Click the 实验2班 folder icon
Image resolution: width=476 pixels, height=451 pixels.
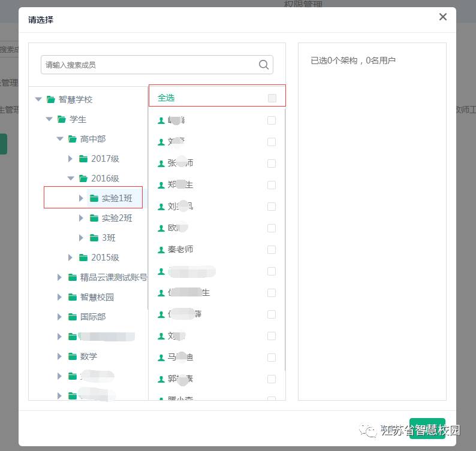94,218
